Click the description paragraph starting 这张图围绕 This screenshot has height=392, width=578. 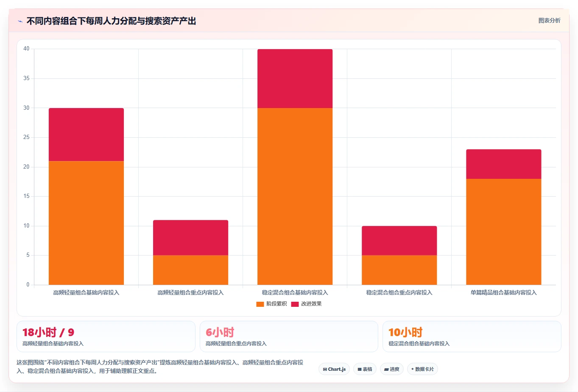tap(160, 367)
